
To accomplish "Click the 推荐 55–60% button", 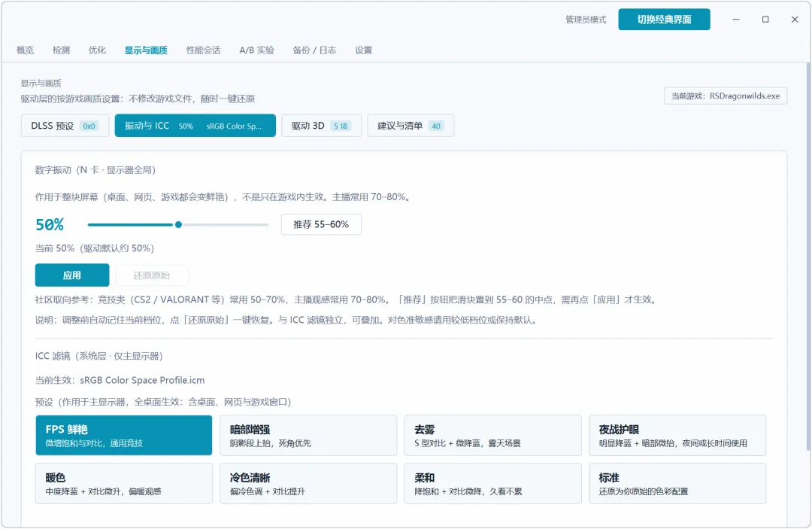I will [x=321, y=224].
